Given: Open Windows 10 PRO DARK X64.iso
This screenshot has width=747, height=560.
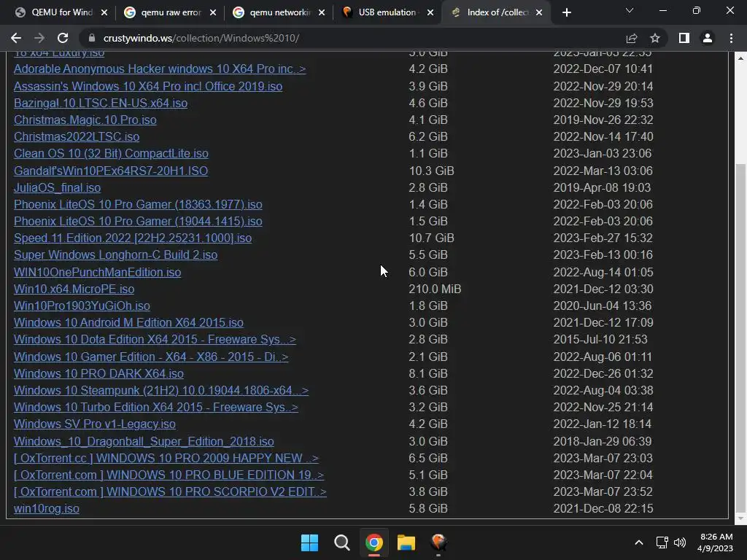Looking at the screenshot, I should 98,373.
